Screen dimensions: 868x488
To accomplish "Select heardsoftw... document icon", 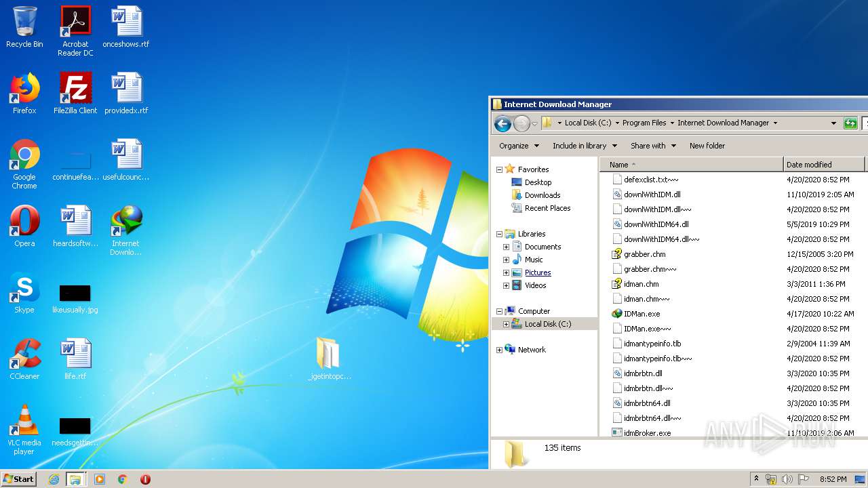I will [x=75, y=226].
